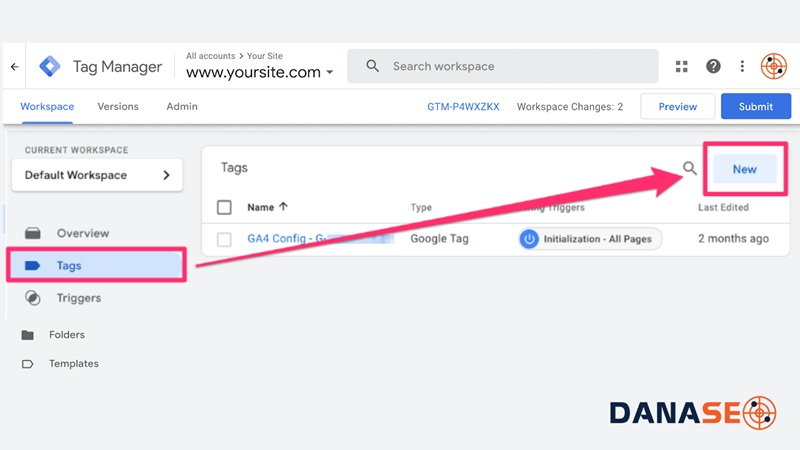Click the back arrow icon
Viewport: 800px width, 450px height.
[14, 66]
